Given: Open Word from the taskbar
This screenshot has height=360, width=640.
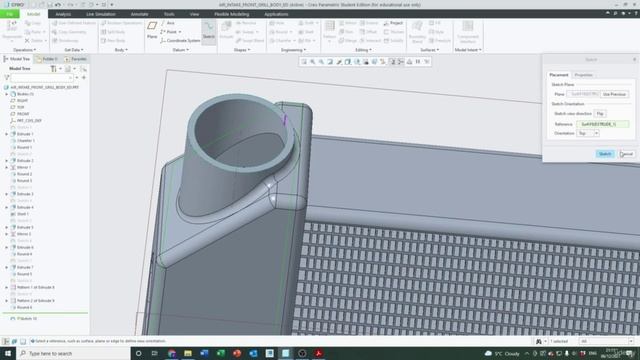Looking at the screenshot, I should point(204,353).
